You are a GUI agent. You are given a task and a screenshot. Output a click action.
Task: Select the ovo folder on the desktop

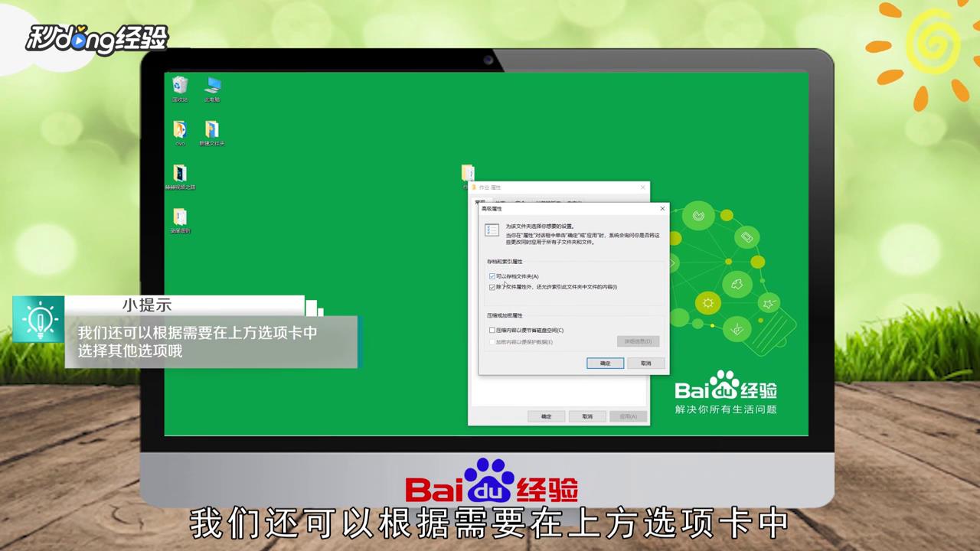pyautogui.click(x=180, y=132)
